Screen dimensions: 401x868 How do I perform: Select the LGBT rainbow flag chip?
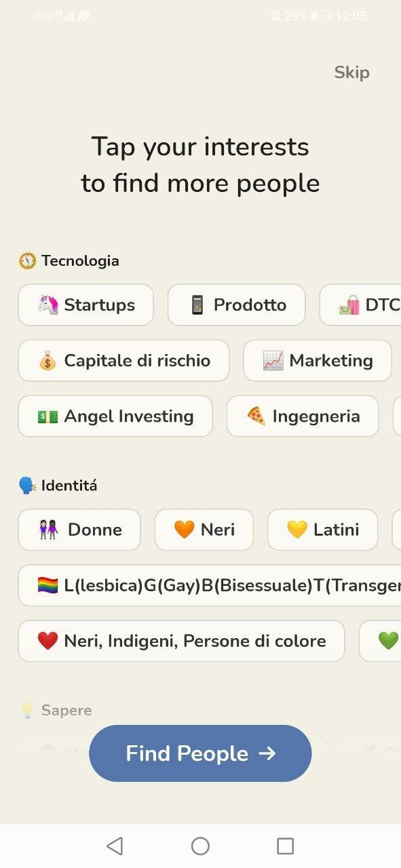pyautogui.click(x=210, y=585)
